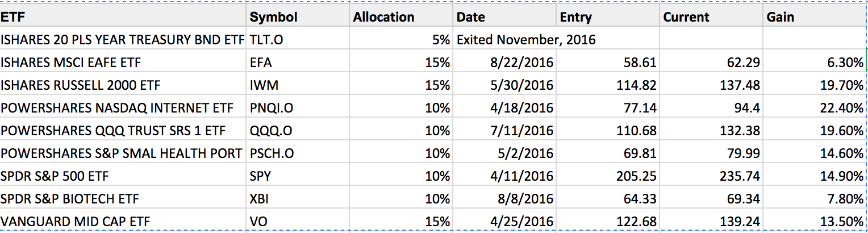The width and height of the screenshot is (868, 233).
Task: Select the Allocation header cell
Action: click(x=401, y=16)
